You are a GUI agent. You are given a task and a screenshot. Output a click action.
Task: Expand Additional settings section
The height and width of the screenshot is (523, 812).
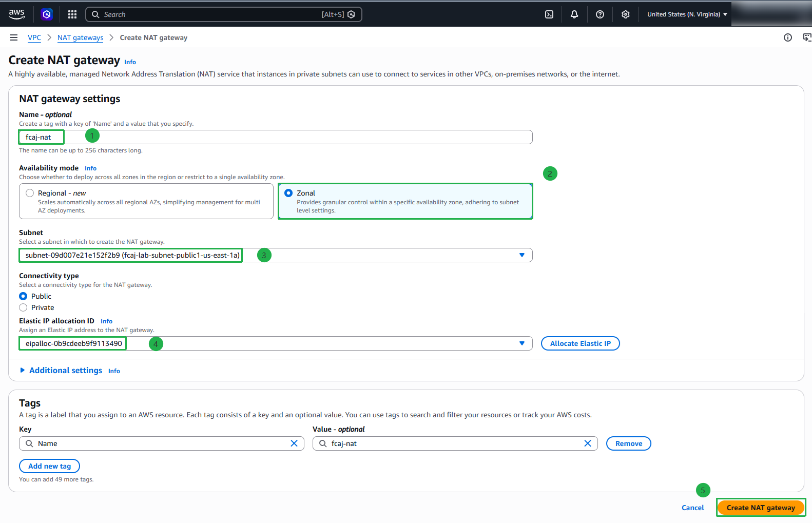point(65,370)
